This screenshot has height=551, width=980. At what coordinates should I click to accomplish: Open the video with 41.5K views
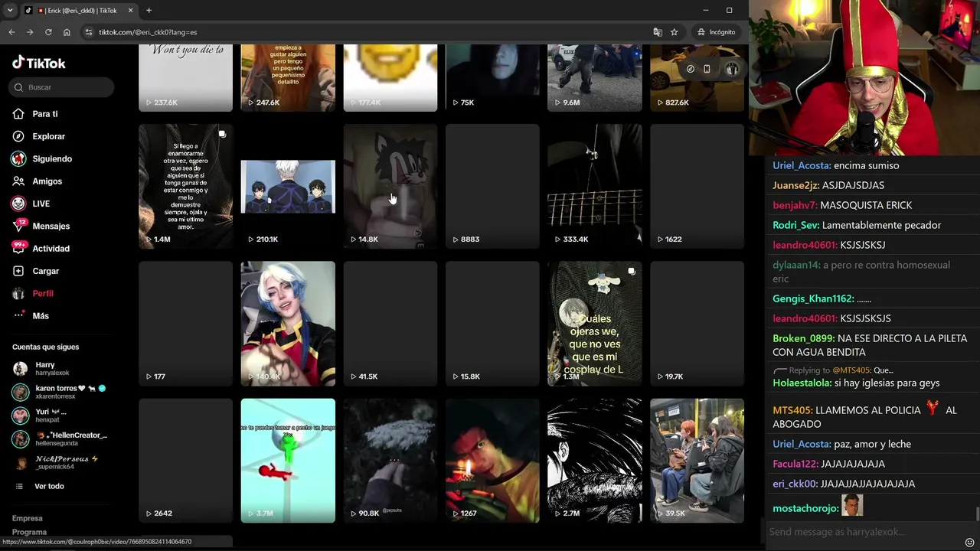click(x=390, y=324)
